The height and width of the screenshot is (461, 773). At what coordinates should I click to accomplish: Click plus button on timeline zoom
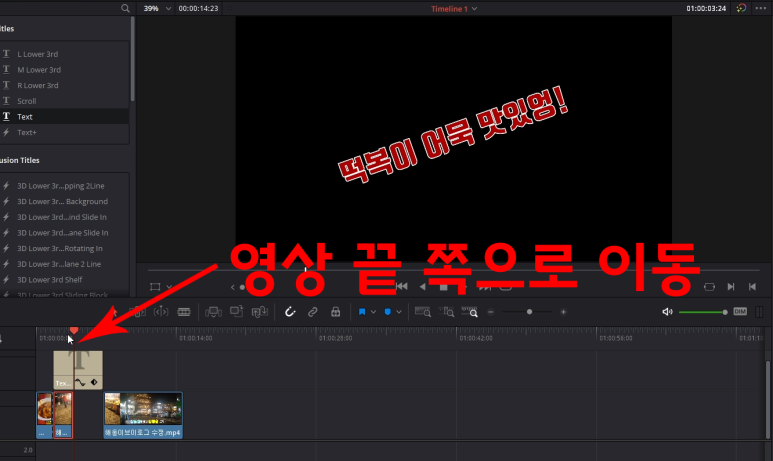click(x=563, y=312)
